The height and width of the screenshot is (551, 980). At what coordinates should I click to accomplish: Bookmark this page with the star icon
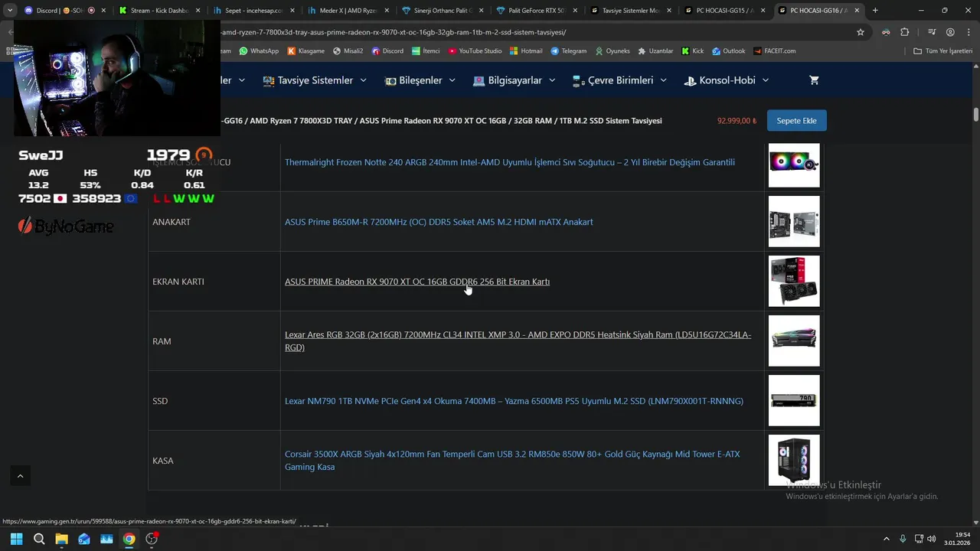(x=861, y=32)
